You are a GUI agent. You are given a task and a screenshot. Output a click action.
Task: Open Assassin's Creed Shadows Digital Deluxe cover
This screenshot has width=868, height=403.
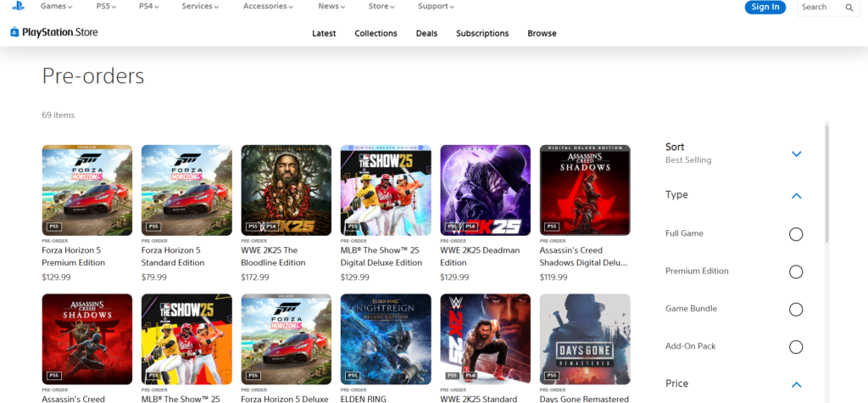pyautogui.click(x=585, y=190)
